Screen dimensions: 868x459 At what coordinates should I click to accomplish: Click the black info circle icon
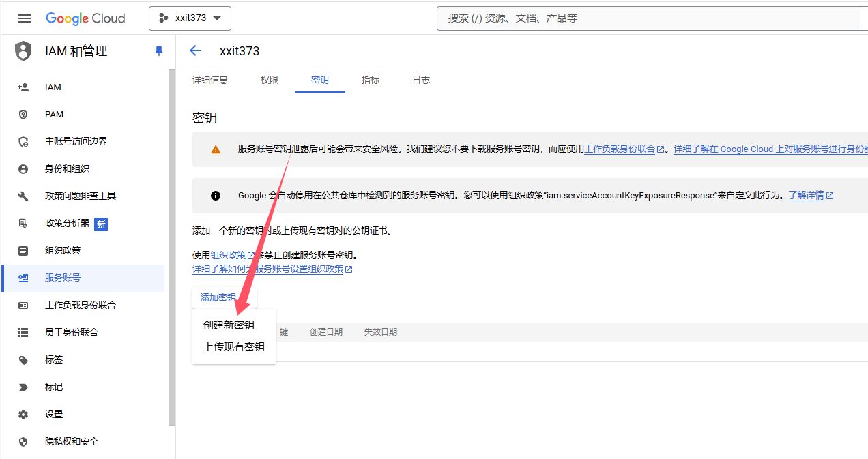coord(216,196)
